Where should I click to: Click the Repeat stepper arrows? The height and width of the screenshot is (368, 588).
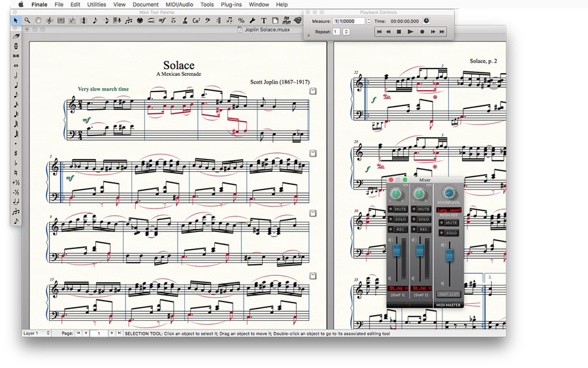pyautogui.click(x=346, y=32)
